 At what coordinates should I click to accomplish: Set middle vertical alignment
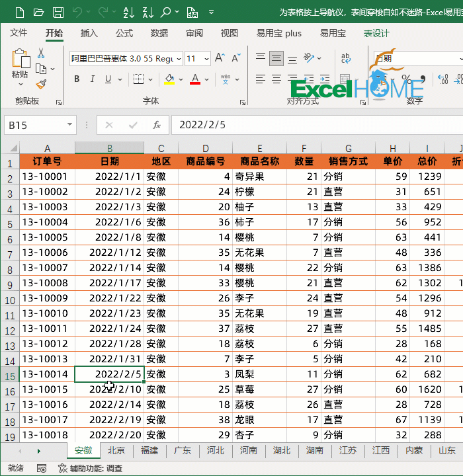click(276, 58)
